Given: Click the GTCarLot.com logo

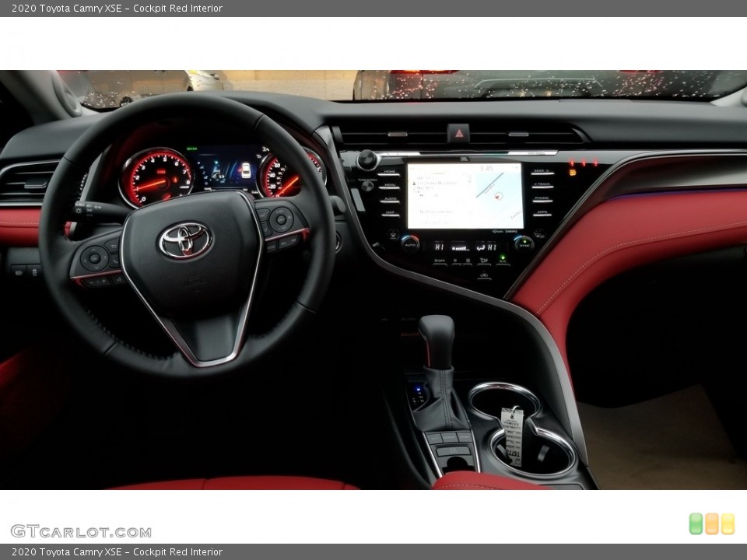Looking at the screenshot, I should (x=81, y=531).
